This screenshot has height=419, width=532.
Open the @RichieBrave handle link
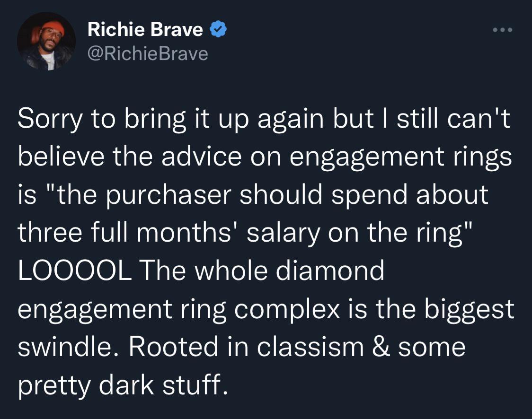[x=148, y=54]
